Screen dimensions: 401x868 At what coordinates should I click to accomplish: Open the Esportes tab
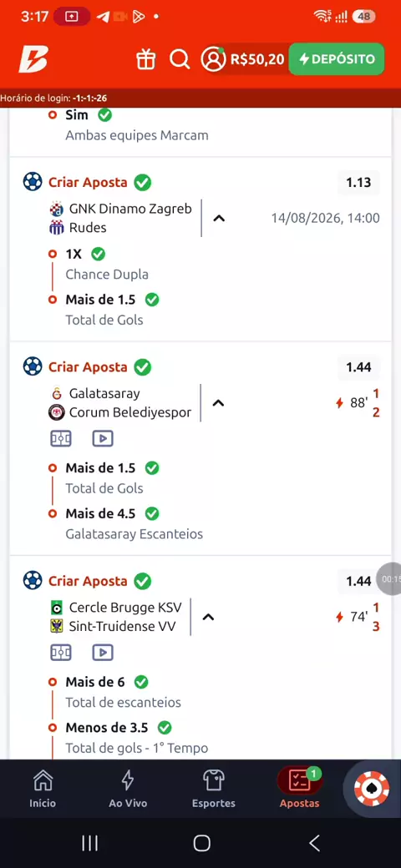click(213, 789)
